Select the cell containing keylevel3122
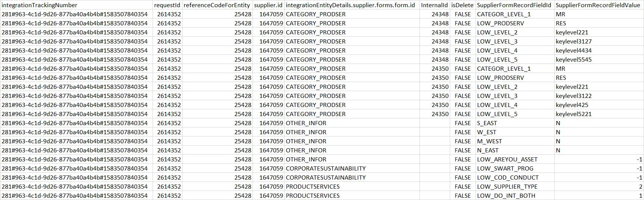The height and width of the screenshot is (200, 644). coord(574,96)
